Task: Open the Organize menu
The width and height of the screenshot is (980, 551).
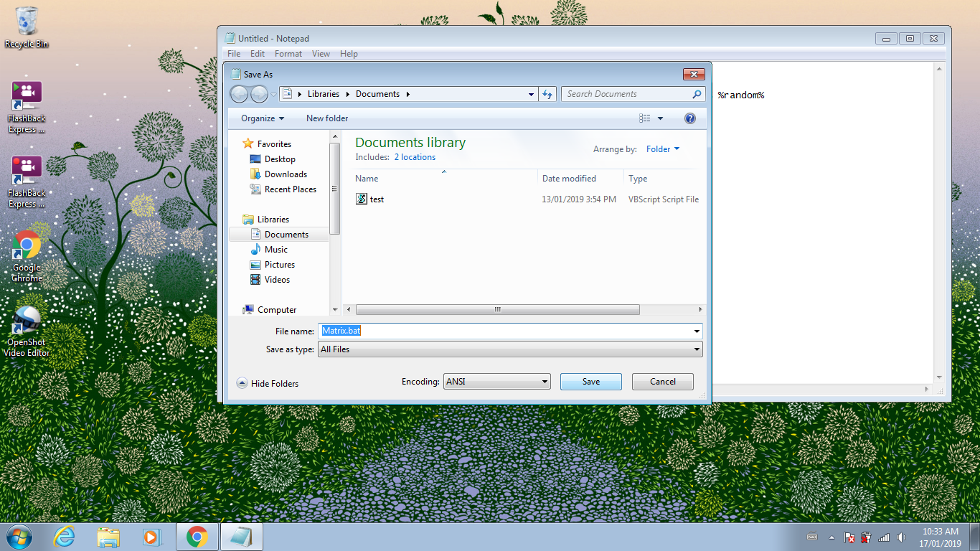Action: (261, 118)
